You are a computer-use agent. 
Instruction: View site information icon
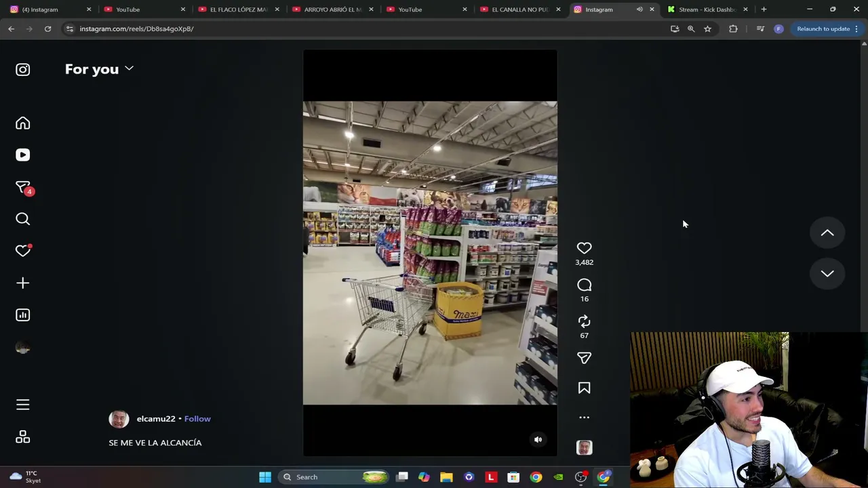(69, 28)
